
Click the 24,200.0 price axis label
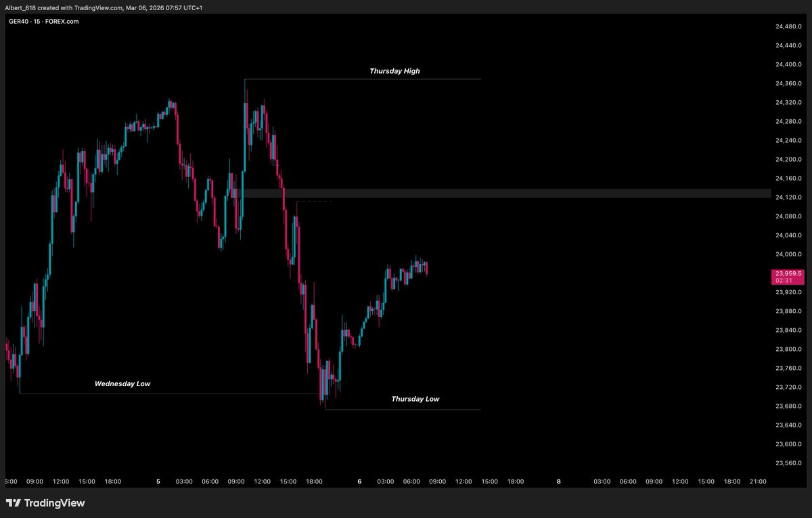click(x=788, y=159)
